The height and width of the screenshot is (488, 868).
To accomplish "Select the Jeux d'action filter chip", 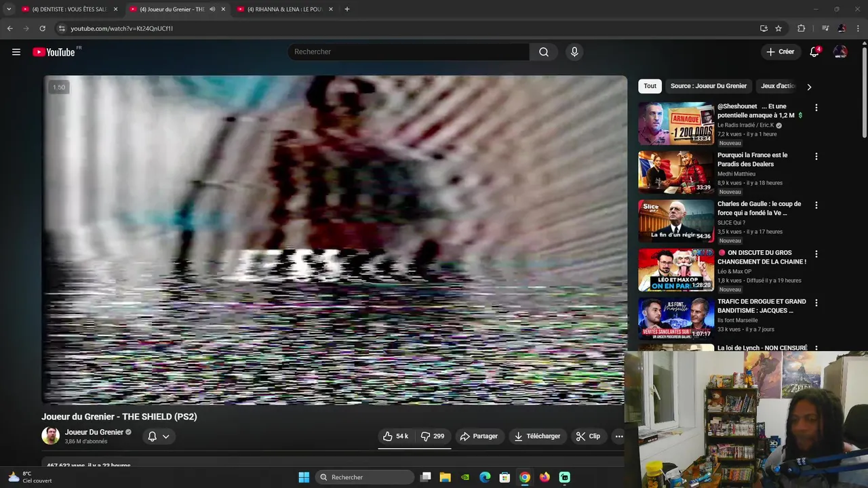I will [x=777, y=86].
